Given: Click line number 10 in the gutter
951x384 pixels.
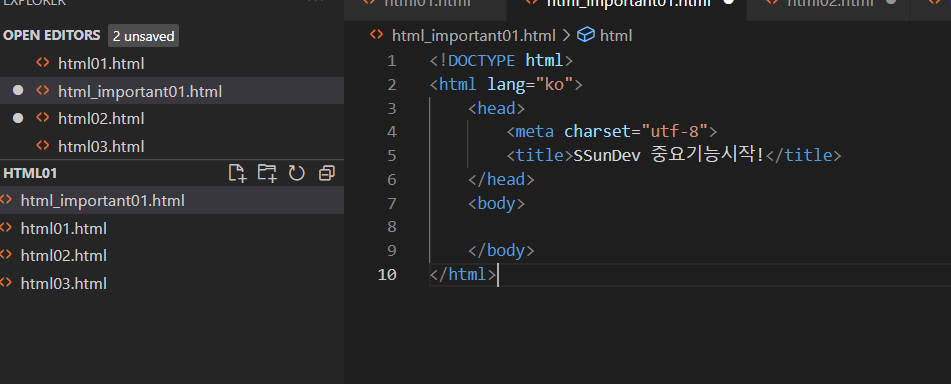Looking at the screenshot, I should click(386, 274).
